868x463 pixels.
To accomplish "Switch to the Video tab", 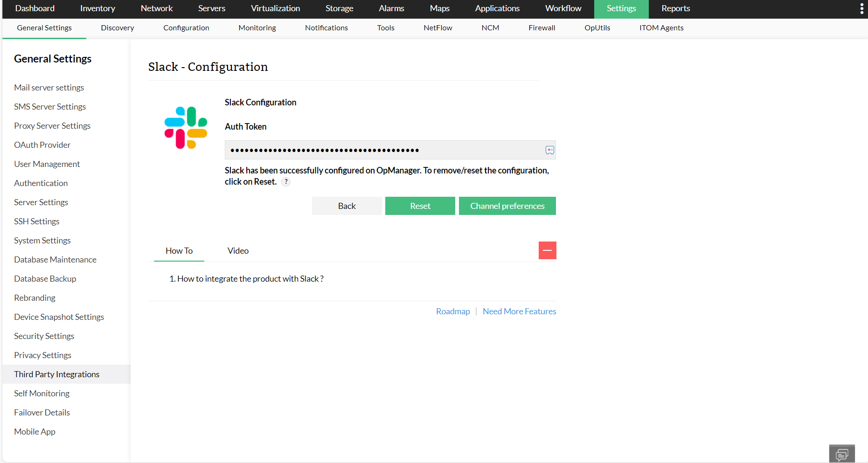I will coord(238,251).
